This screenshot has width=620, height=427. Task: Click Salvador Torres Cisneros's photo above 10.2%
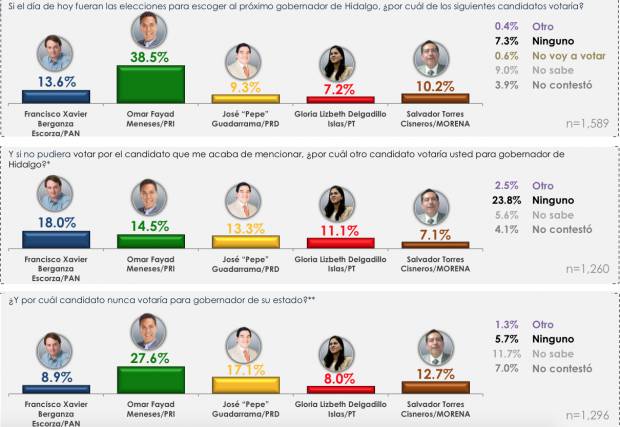click(x=432, y=59)
